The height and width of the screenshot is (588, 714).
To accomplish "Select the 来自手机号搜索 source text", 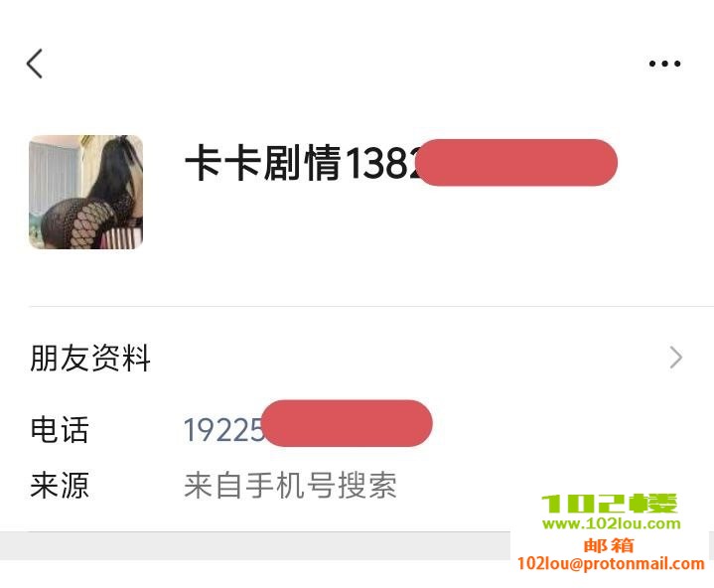I will (x=290, y=485).
